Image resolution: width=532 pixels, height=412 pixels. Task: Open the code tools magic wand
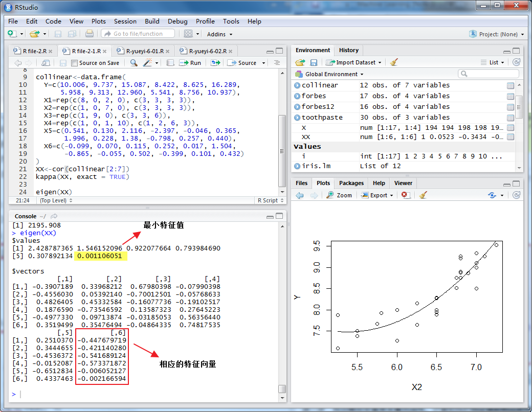(148, 63)
